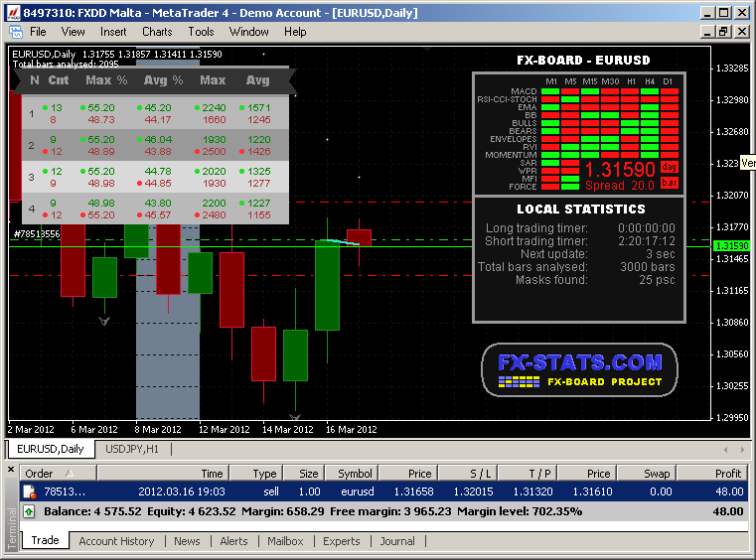Click the Masks found 25 psc value
The width and height of the screenshot is (756, 560).
[657, 280]
